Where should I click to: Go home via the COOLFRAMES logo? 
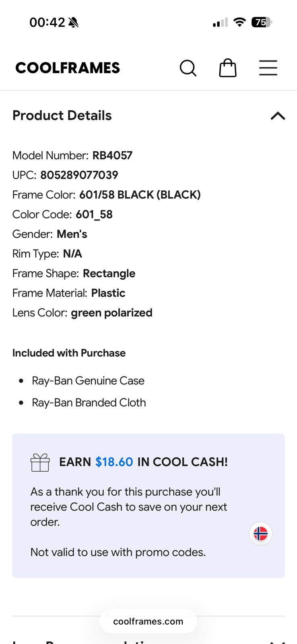point(68,68)
